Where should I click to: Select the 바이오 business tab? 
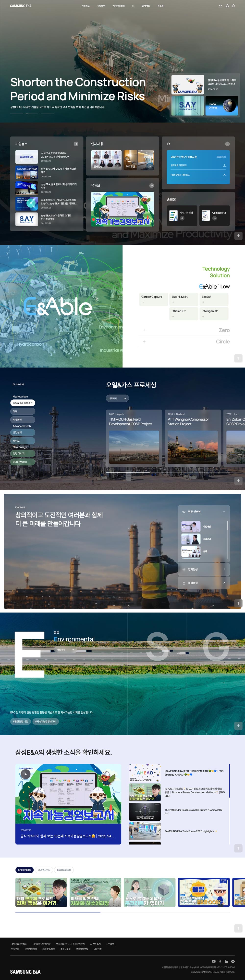[22, 441]
